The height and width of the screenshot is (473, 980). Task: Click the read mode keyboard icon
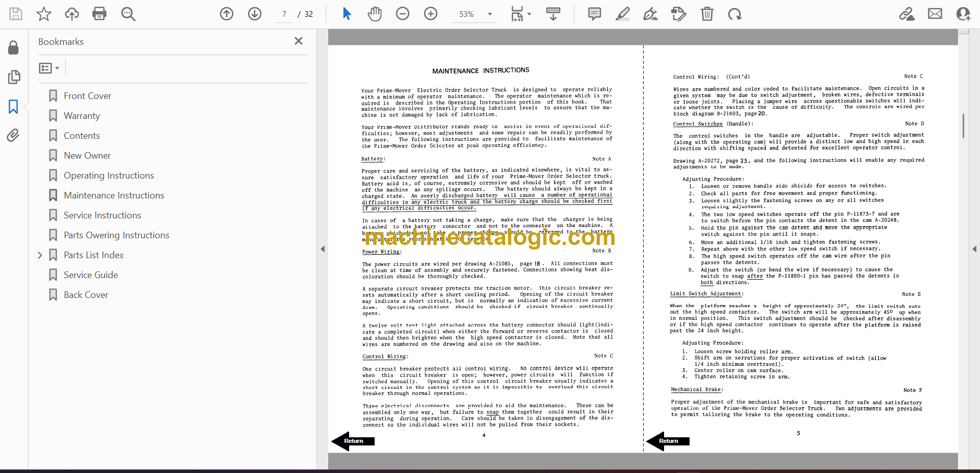[x=553, y=14]
